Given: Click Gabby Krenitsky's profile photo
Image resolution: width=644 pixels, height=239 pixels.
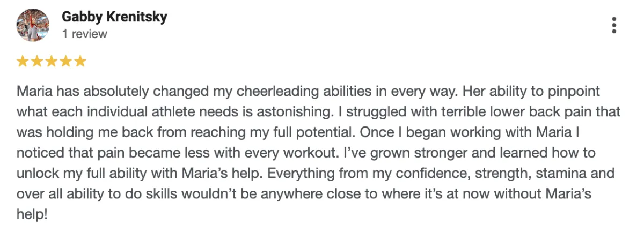Looking at the screenshot, I should coord(33,25).
